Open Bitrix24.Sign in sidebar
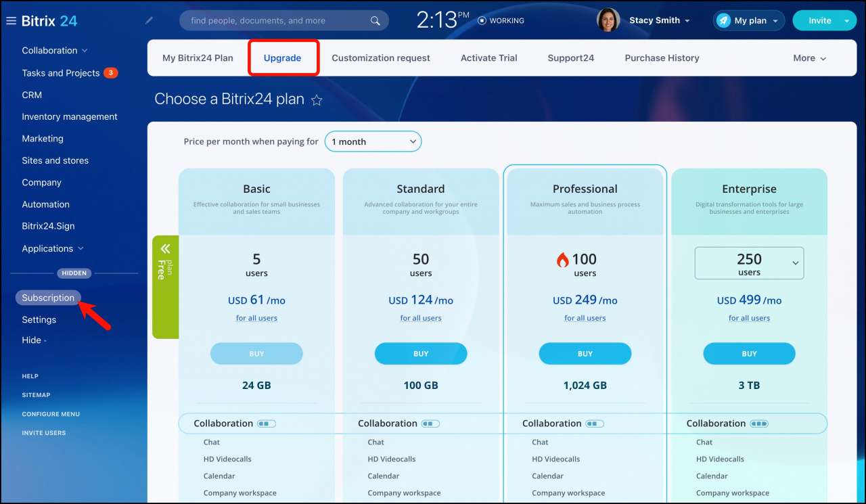 (48, 227)
